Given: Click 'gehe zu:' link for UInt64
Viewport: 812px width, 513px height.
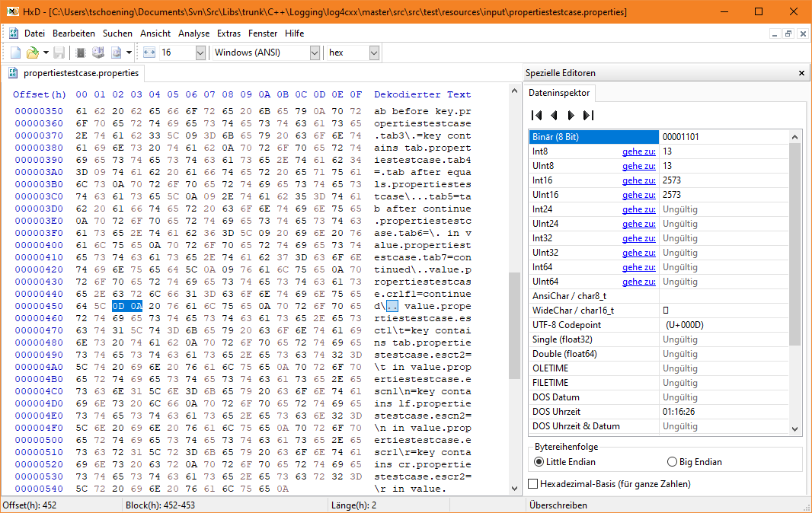Looking at the screenshot, I should pyautogui.click(x=639, y=282).
